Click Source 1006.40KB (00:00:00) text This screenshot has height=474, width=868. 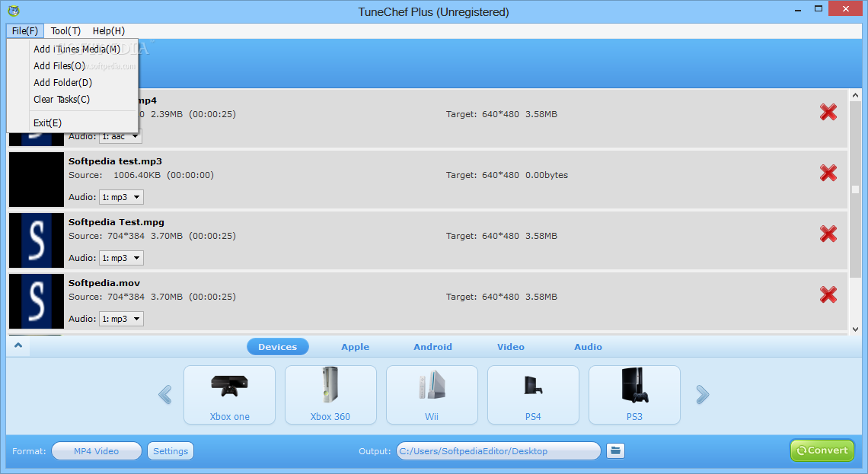click(141, 175)
